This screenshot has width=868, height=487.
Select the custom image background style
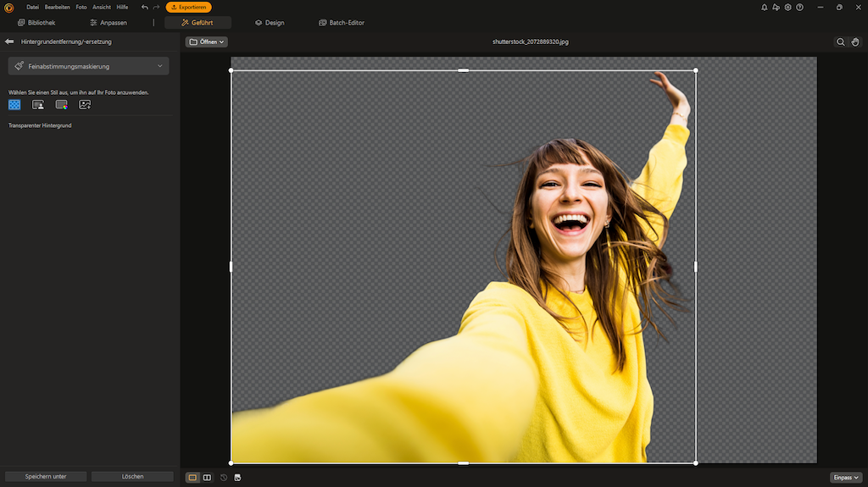click(85, 105)
